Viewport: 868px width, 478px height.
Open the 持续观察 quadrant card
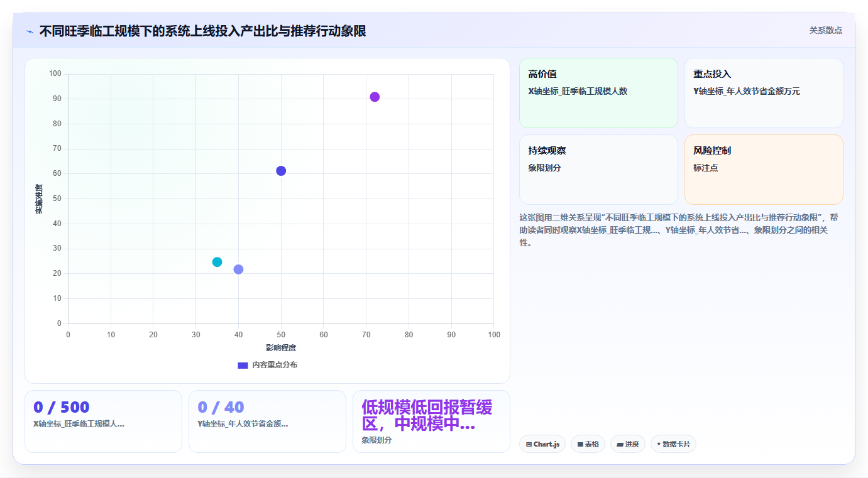tap(598, 170)
